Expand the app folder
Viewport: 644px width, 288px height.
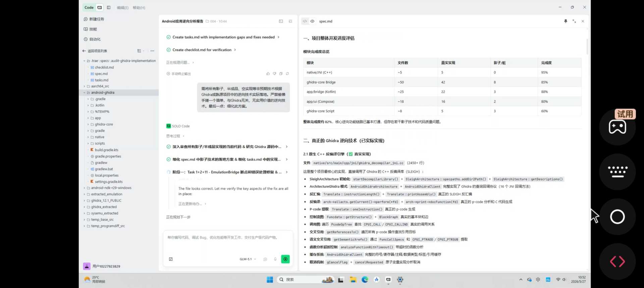88,118
